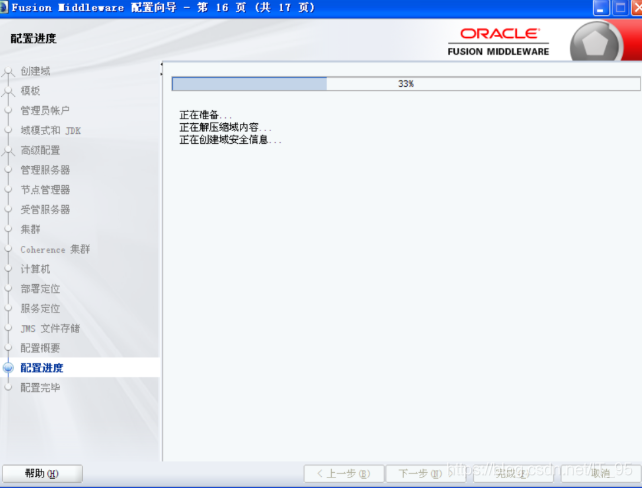Open the 管理服务器 step
The width and height of the screenshot is (642, 488).
pyautogui.click(x=45, y=169)
